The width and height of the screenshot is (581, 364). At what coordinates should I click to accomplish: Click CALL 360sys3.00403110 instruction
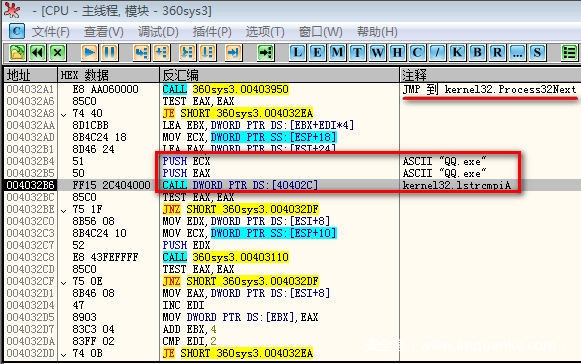point(226,257)
